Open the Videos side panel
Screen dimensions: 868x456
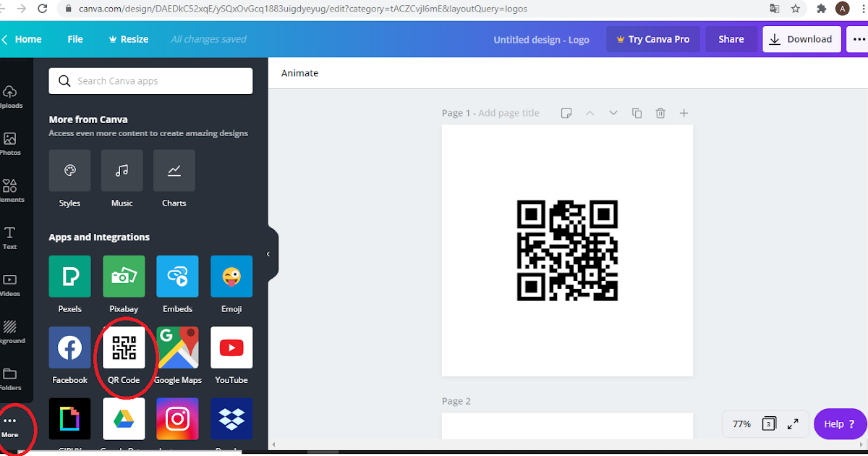tap(10, 285)
